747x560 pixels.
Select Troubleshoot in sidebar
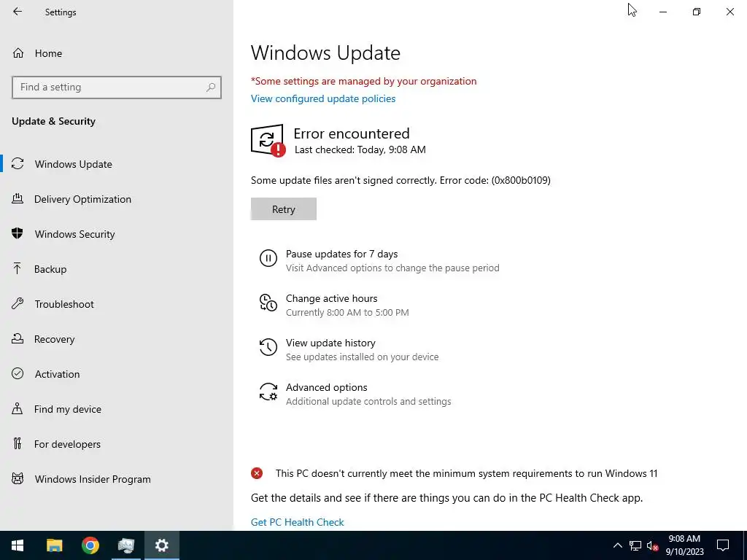(64, 304)
